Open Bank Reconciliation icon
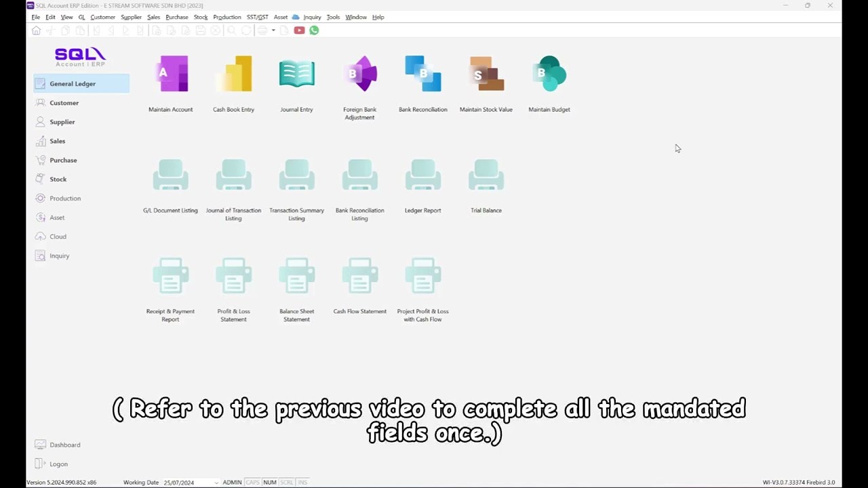The width and height of the screenshot is (868, 488). click(422, 74)
